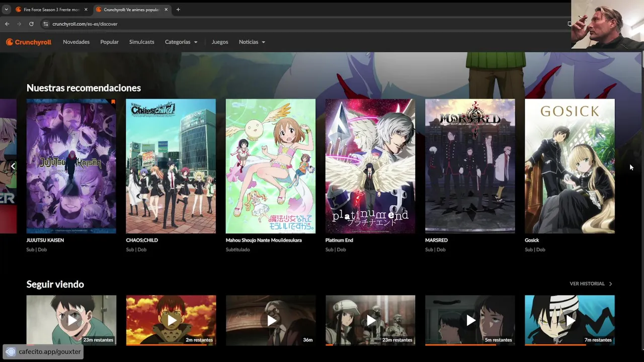Close the Fire Force Season 3 tab
Screen dimensions: 644x362
click(86, 10)
